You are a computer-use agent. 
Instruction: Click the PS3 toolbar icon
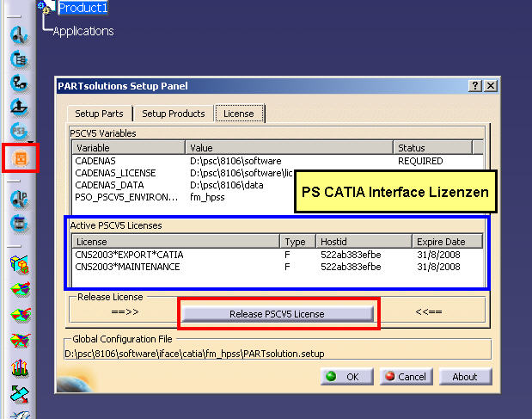click(x=19, y=131)
